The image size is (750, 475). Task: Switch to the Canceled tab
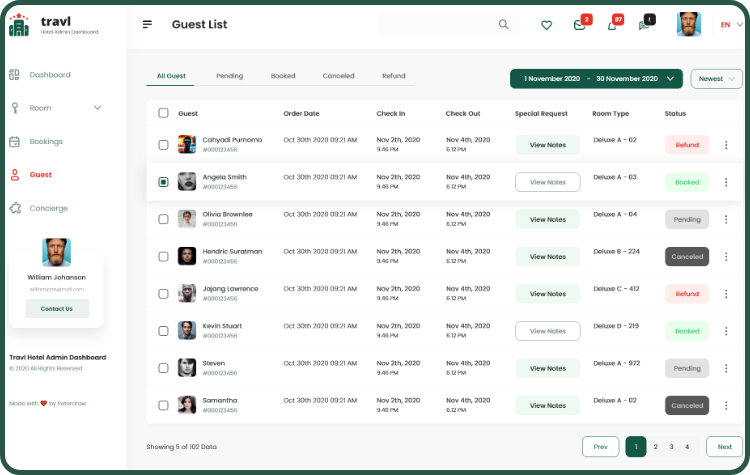coord(338,76)
